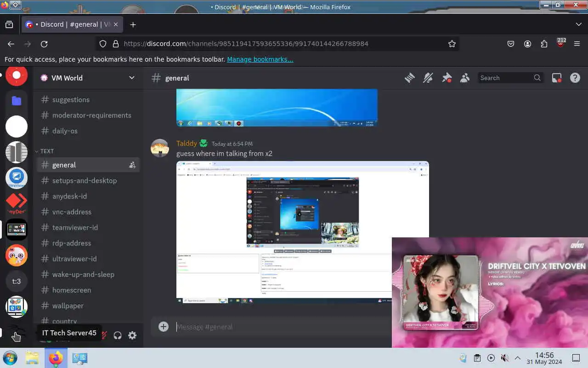Open the #daily-os channel
This screenshot has height=368, width=588.
88,131
